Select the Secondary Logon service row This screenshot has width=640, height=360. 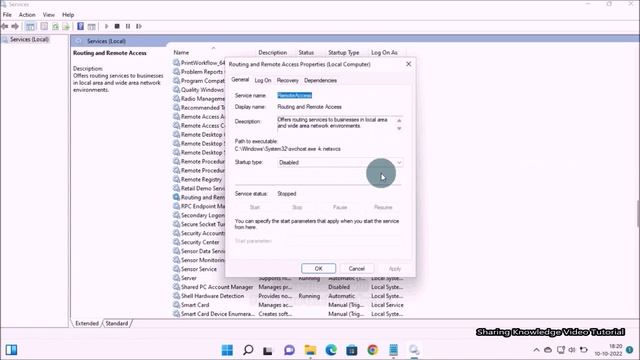tap(198, 215)
